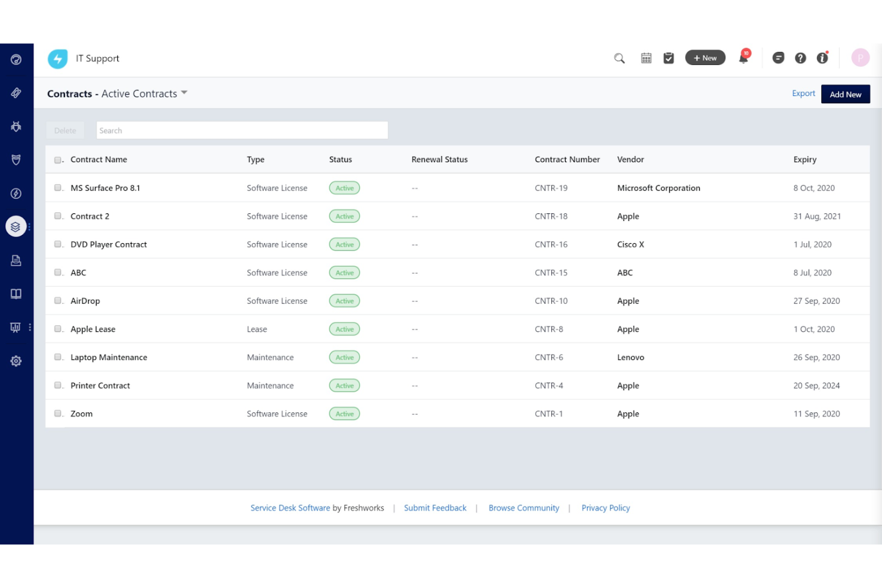Check the Apple Lease row checkbox
This screenshot has width=882, height=588.
[x=58, y=329]
